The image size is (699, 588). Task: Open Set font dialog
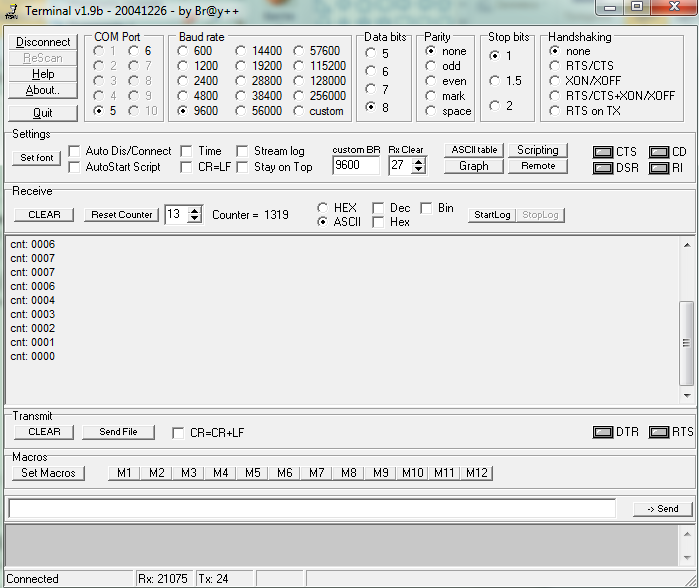tap(37, 158)
